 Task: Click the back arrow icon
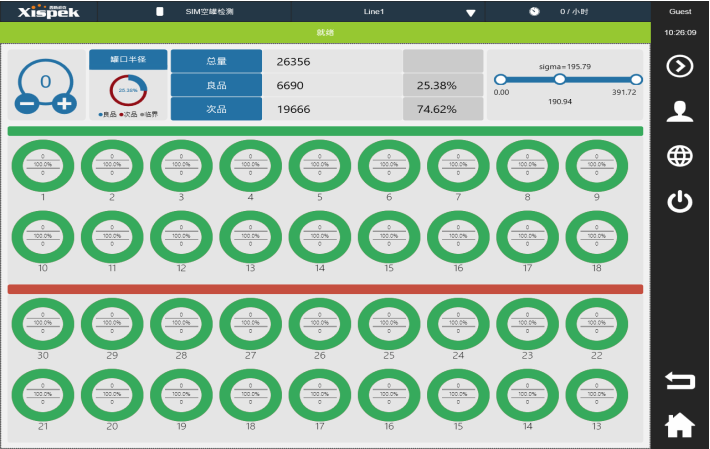pyautogui.click(x=679, y=380)
